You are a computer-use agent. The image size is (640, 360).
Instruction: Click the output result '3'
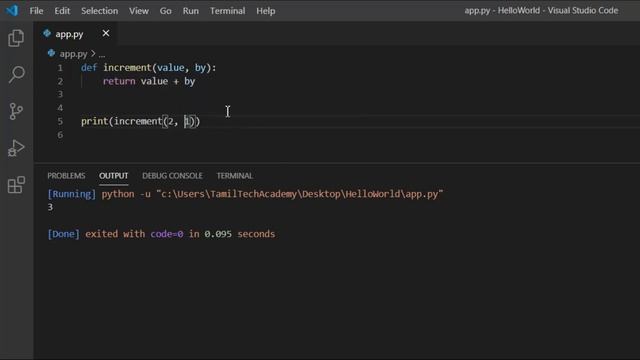[50, 207]
